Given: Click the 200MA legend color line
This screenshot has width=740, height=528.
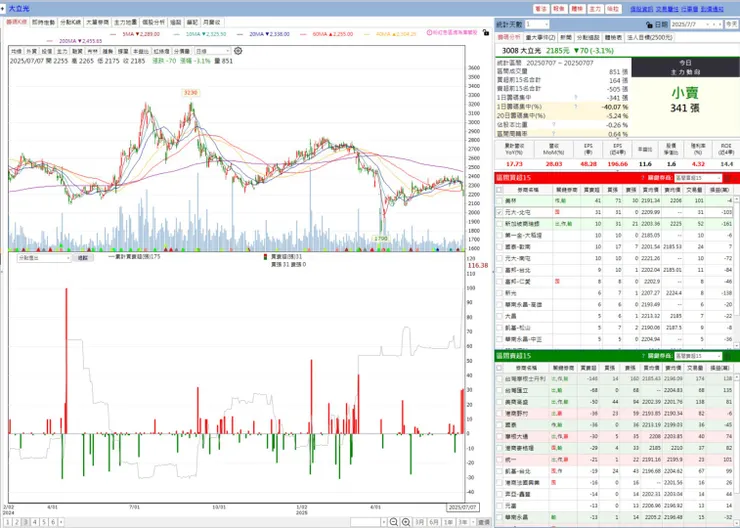Looking at the screenshot, I should point(50,41).
